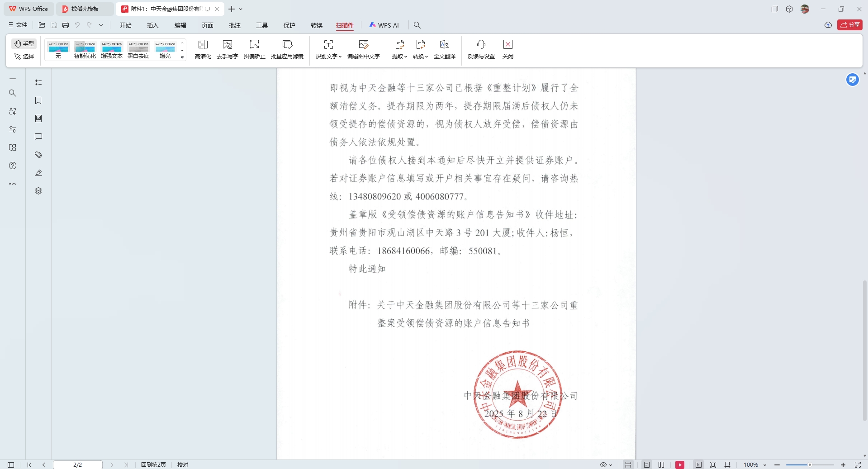Expand the filter preset gallery

click(x=182, y=57)
